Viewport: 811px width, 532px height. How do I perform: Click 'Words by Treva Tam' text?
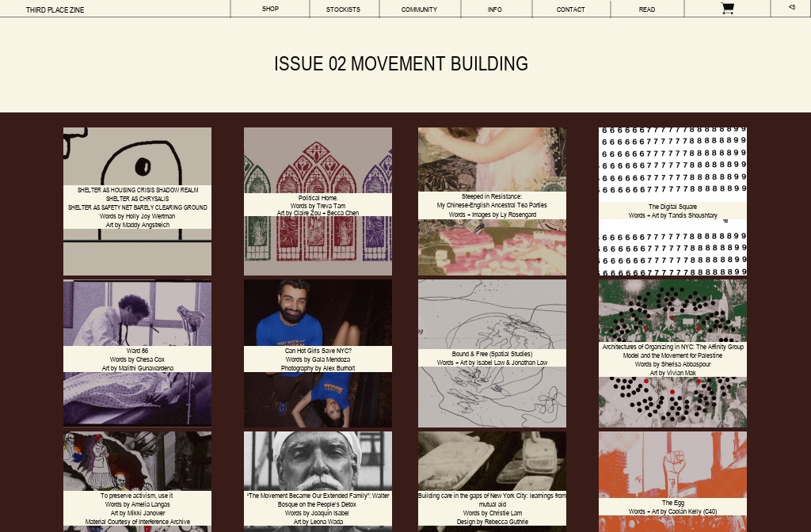318,206
